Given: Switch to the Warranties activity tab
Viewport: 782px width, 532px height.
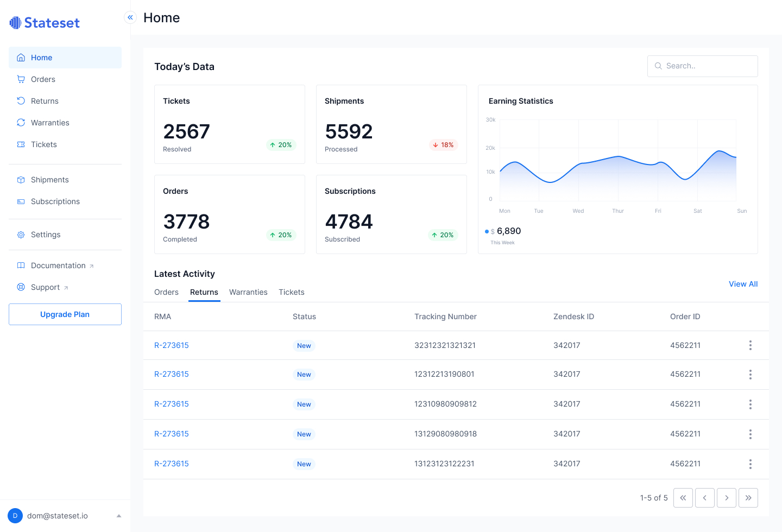Looking at the screenshot, I should pyautogui.click(x=248, y=292).
